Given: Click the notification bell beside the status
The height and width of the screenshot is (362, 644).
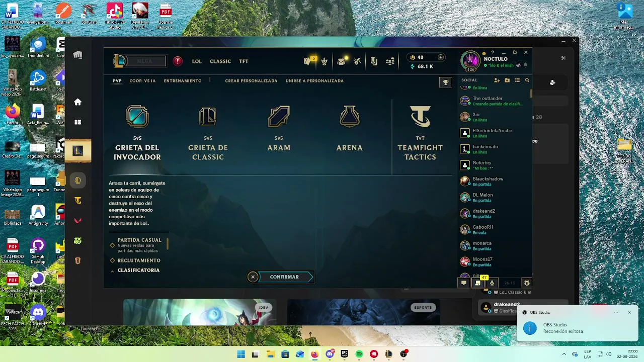Looking at the screenshot, I should click(526, 65).
